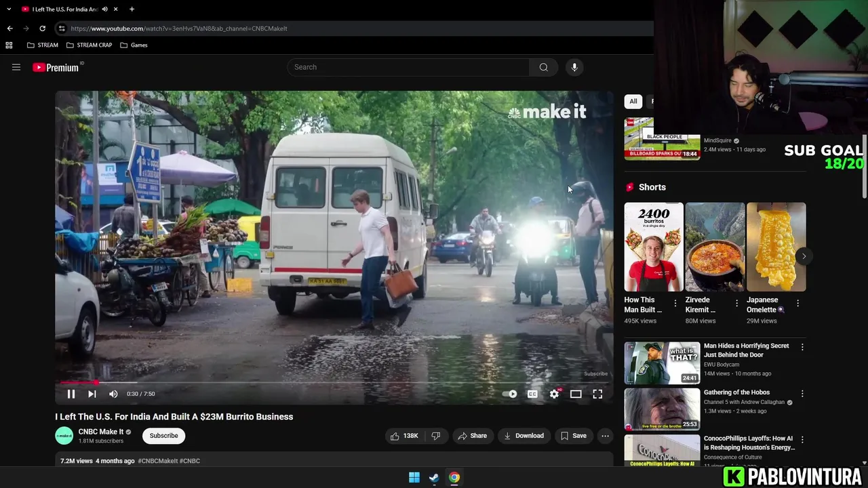The width and height of the screenshot is (868, 488).
Task: Dislike this video
Action: pyautogui.click(x=436, y=436)
